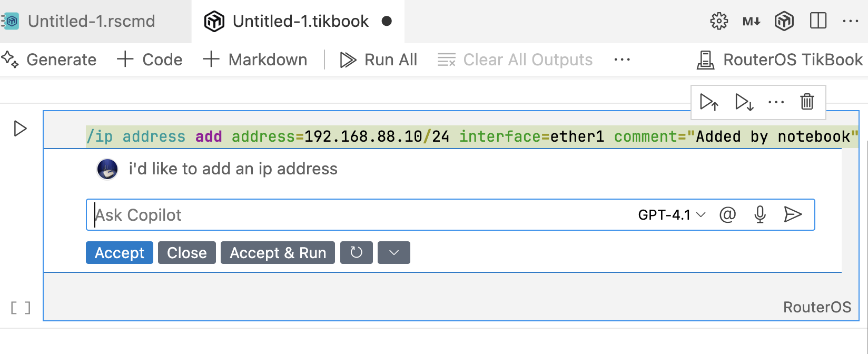Accept and run the generated command

[x=278, y=252]
